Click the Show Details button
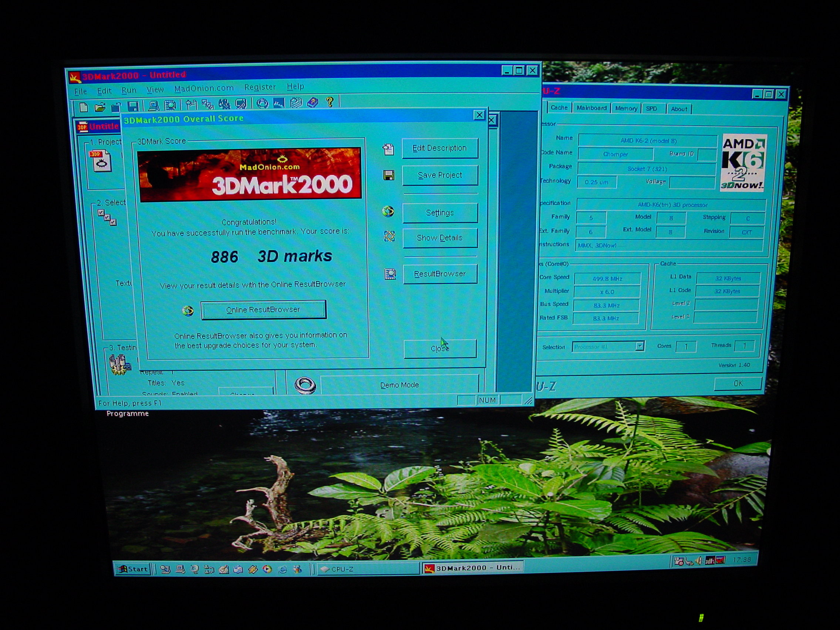 click(x=440, y=238)
